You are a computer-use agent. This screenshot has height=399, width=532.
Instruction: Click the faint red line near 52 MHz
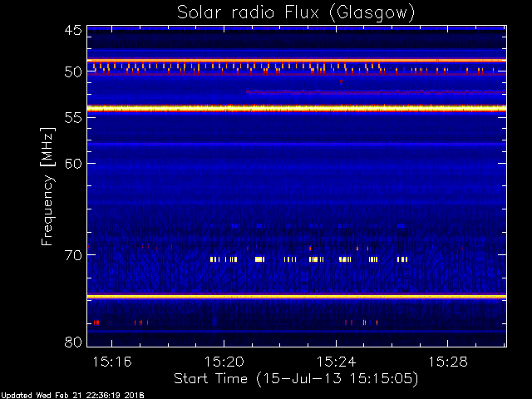pyautogui.click(x=376, y=91)
